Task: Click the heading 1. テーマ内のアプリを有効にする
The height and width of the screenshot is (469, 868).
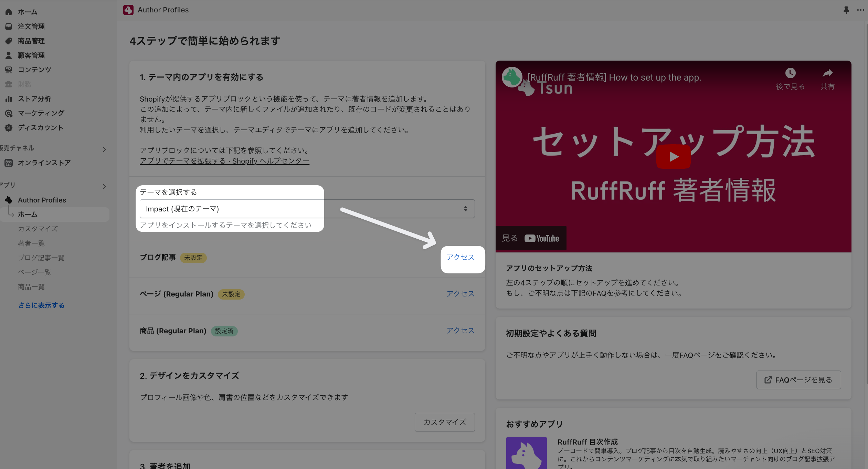Action: (201, 77)
